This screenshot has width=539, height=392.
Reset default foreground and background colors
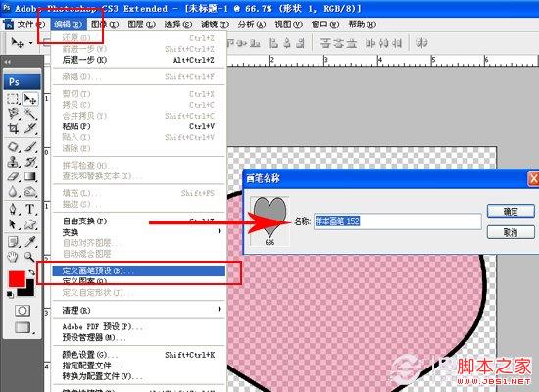pyautogui.click(x=10, y=295)
